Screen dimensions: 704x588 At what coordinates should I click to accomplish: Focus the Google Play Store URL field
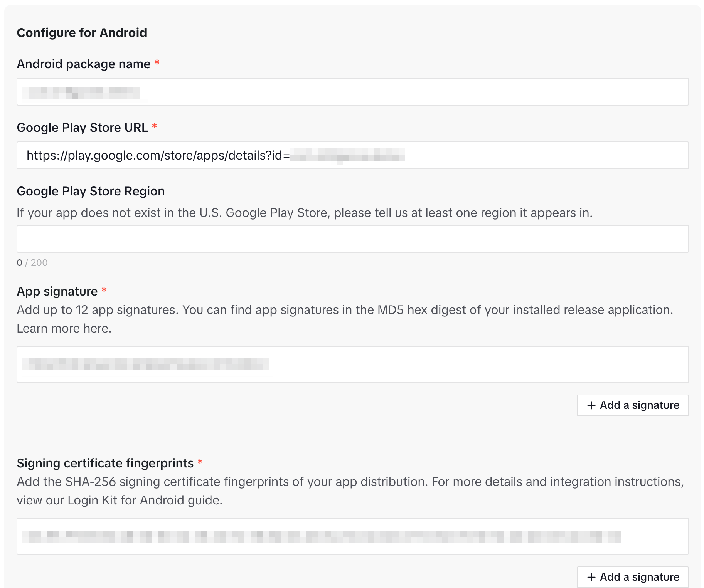click(501, 155)
